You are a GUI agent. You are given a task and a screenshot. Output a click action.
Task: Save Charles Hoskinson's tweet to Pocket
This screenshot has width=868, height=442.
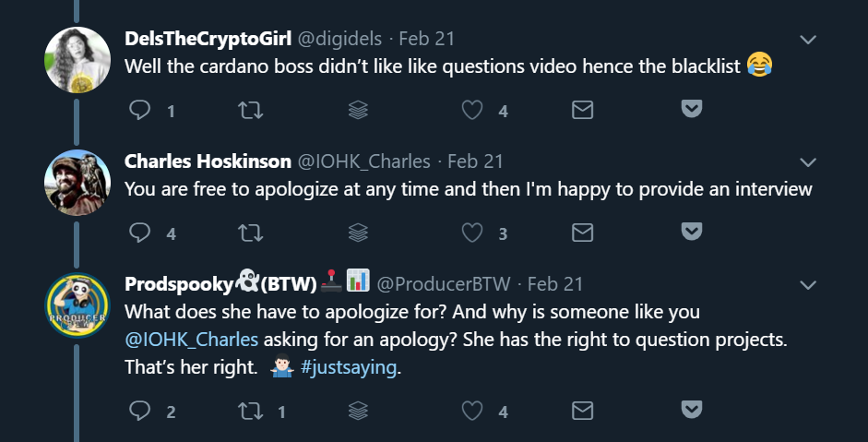point(691,231)
